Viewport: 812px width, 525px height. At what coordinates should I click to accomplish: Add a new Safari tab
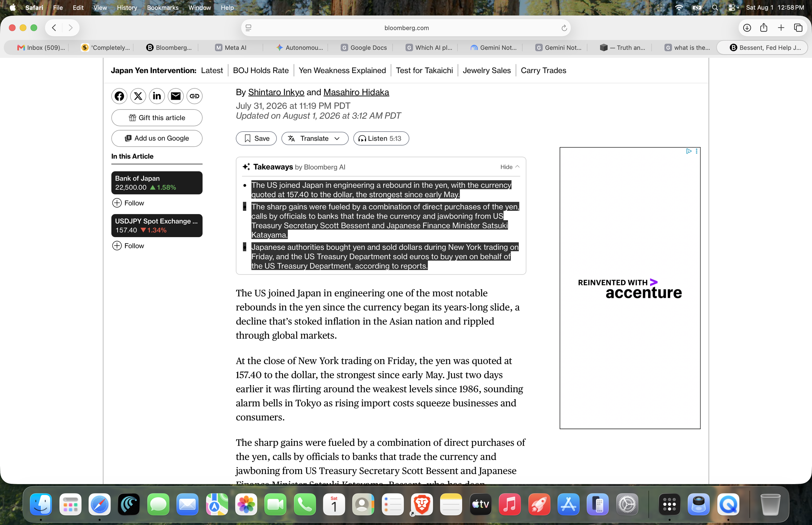(781, 28)
